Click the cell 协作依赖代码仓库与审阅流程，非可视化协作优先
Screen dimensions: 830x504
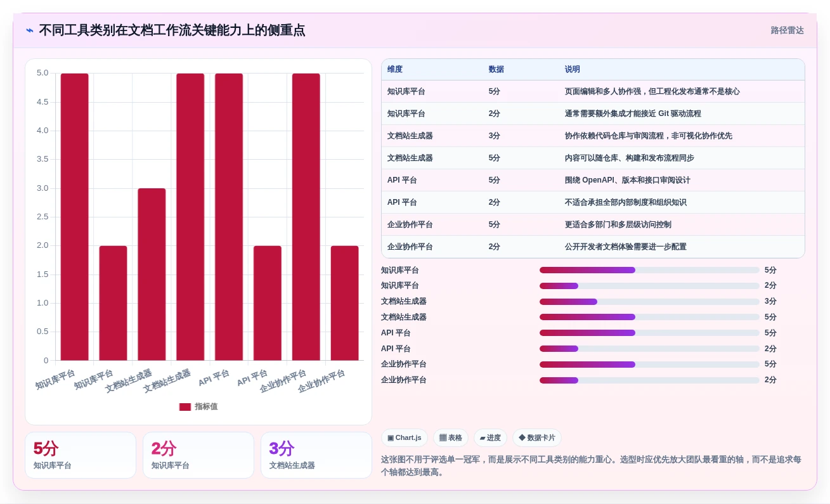(649, 136)
